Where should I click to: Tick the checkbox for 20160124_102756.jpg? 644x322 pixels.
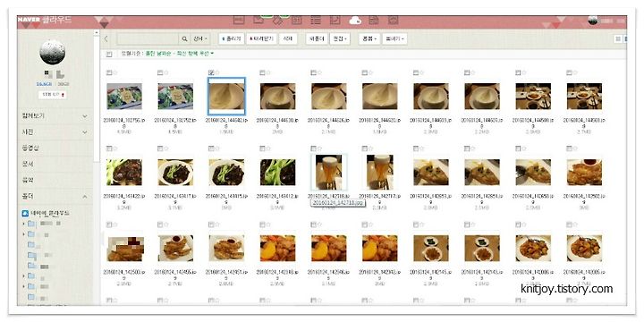pyautogui.click(x=109, y=72)
